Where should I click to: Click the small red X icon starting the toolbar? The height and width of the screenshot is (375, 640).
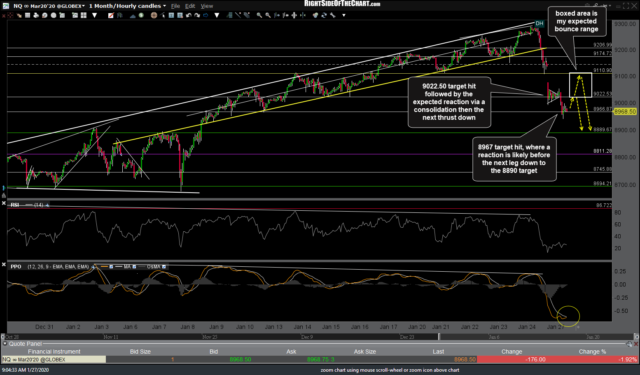coord(3,16)
